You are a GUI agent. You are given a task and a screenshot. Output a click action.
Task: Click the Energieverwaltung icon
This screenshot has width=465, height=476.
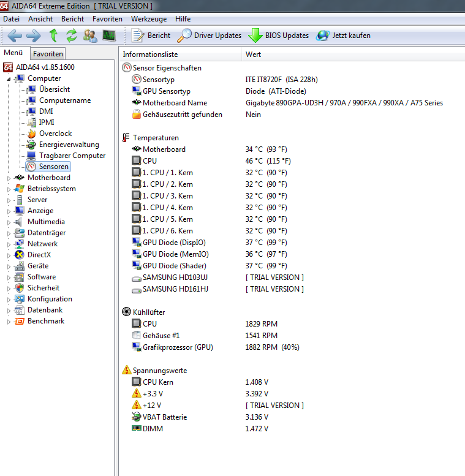click(x=32, y=145)
